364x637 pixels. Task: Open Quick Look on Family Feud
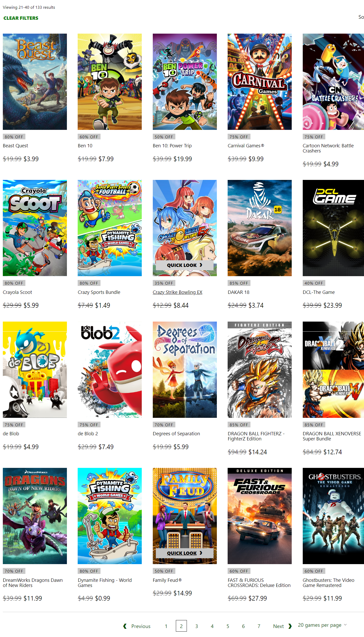(185, 553)
